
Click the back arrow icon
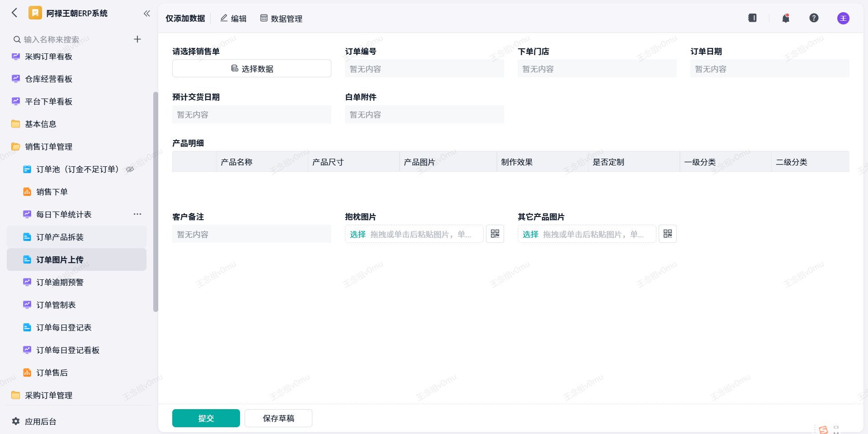pos(14,13)
